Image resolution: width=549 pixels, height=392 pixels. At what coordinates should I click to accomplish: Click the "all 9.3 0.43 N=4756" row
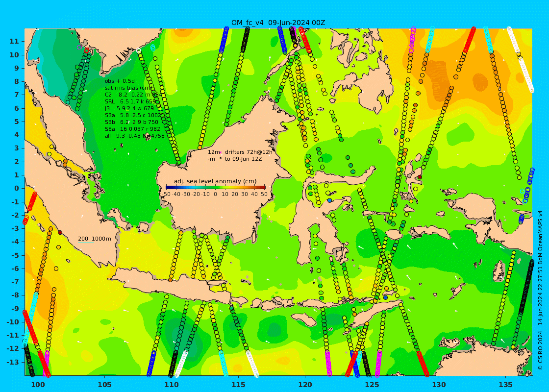(135, 136)
